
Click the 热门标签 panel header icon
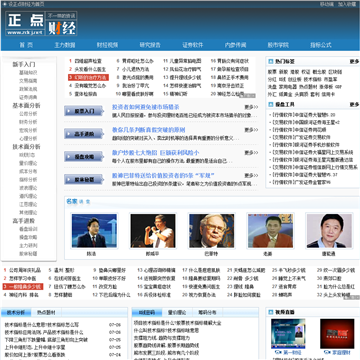pos(271,62)
